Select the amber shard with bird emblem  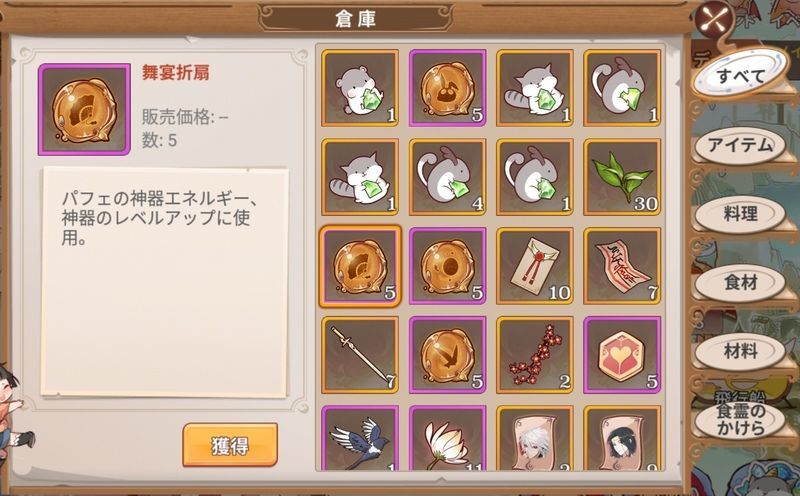tap(447, 355)
